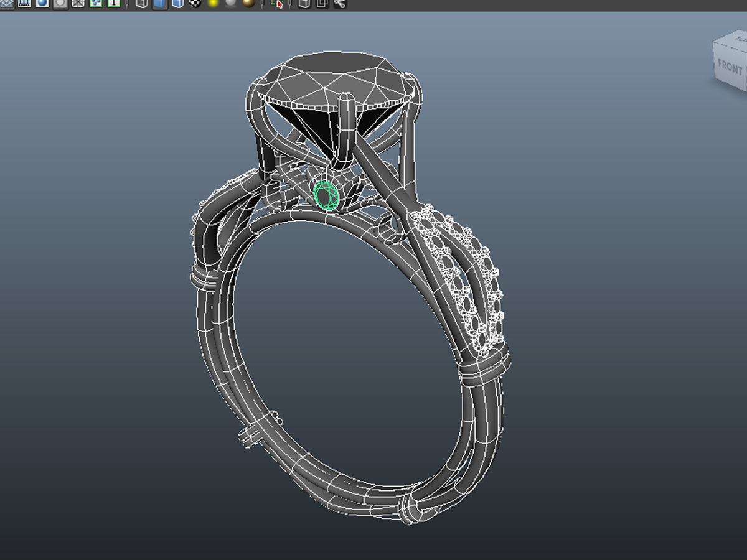Enable the Resolution Gate blue sphere icon
747x560 pixels.
tap(42, 3)
